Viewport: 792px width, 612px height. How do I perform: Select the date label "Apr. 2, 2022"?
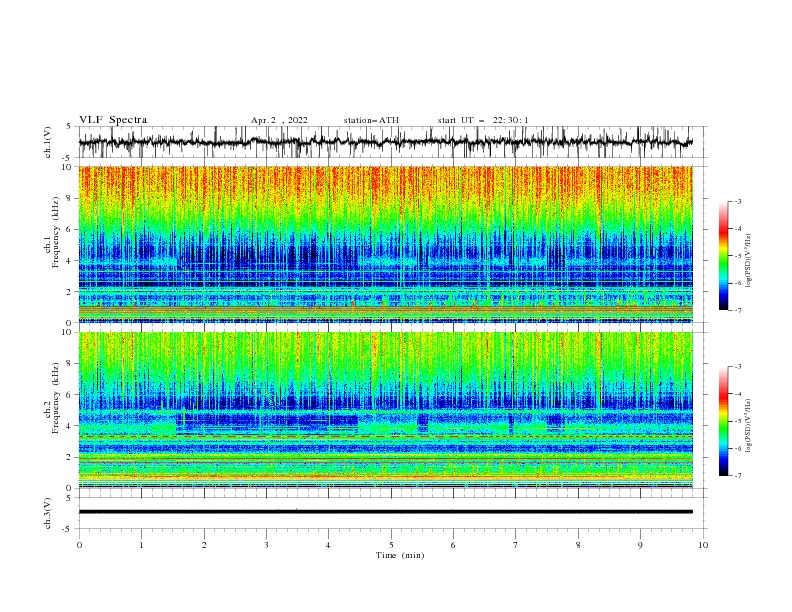click(x=279, y=120)
